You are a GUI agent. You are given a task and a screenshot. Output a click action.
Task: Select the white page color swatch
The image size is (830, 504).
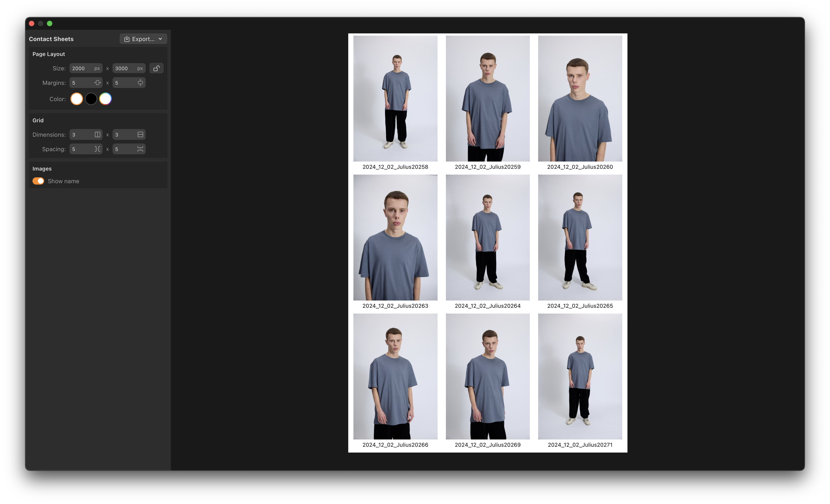pyautogui.click(x=76, y=99)
